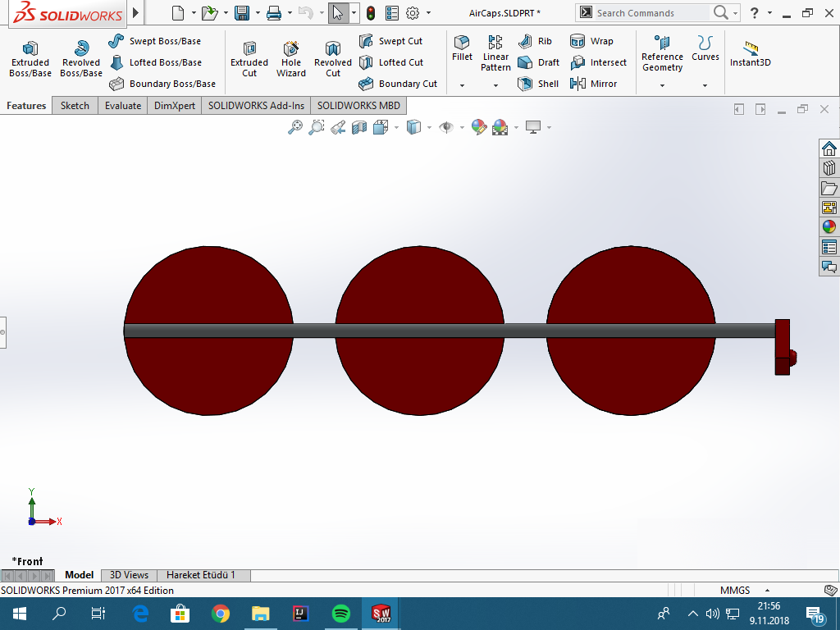
Task: Select Swept Cut feature
Action: [390, 41]
